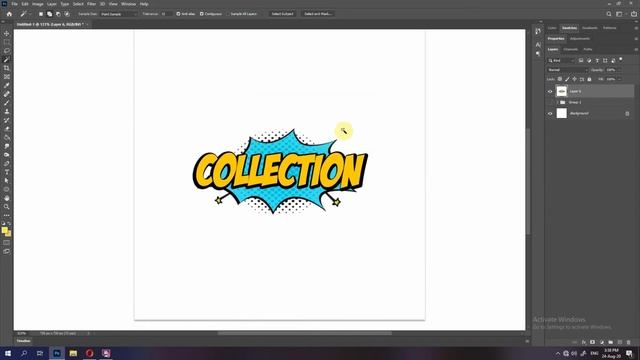
Task: Select the History Brush tool
Action: [7, 120]
